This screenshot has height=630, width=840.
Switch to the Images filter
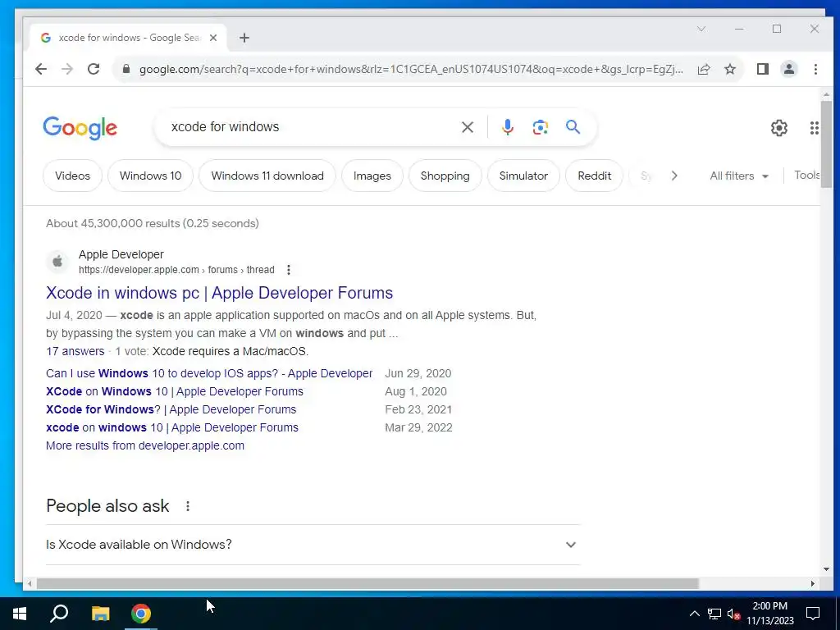point(372,176)
